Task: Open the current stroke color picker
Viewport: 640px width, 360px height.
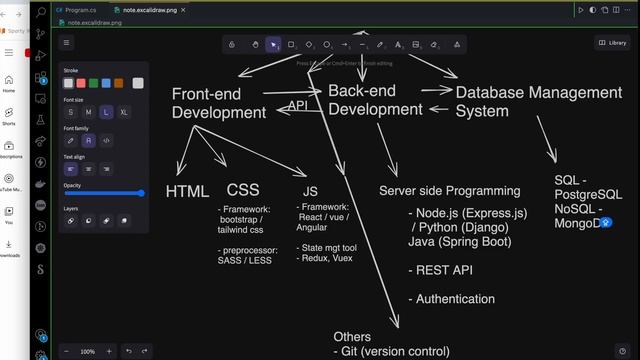Action: (138, 83)
